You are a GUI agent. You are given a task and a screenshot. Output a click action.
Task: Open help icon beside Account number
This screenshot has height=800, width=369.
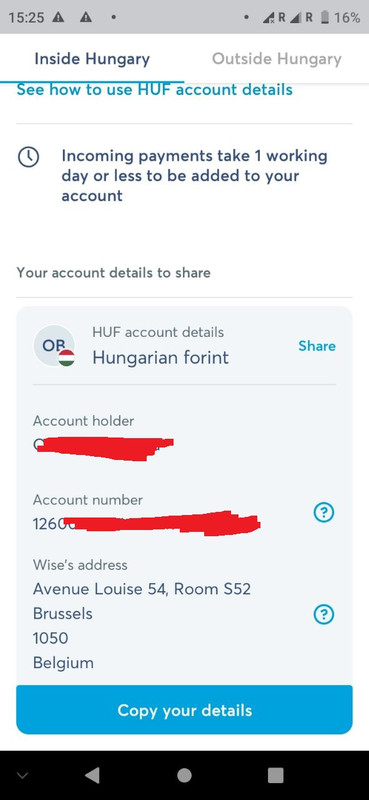coord(324,512)
